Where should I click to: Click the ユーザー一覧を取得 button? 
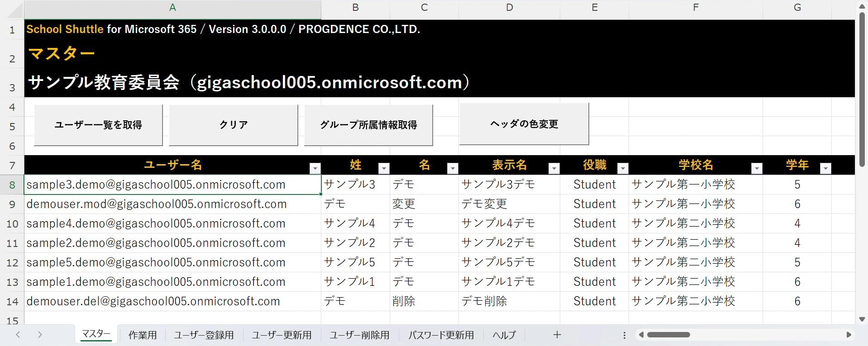98,125
